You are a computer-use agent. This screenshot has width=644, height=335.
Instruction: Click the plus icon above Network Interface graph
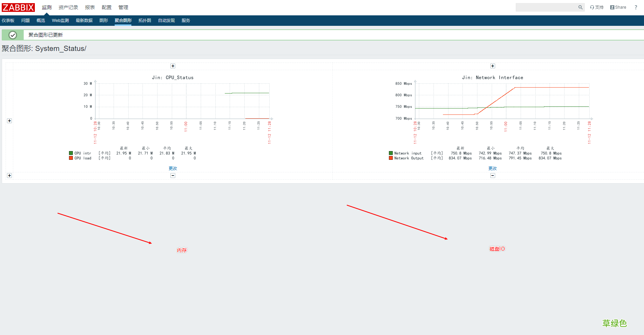[x=493, y=66]
